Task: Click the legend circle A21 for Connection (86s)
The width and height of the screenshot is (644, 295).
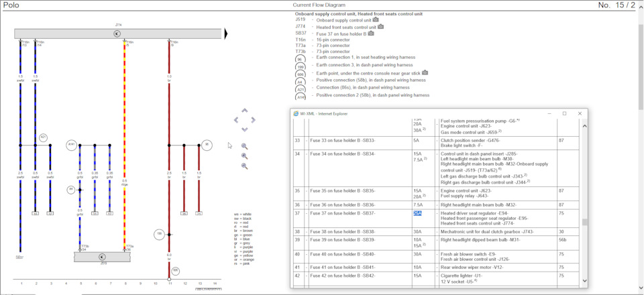Action: tap(300, 89)
